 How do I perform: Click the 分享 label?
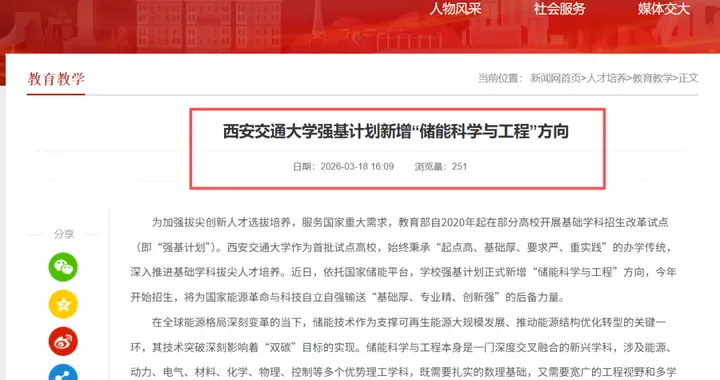[x=64, y=234]
